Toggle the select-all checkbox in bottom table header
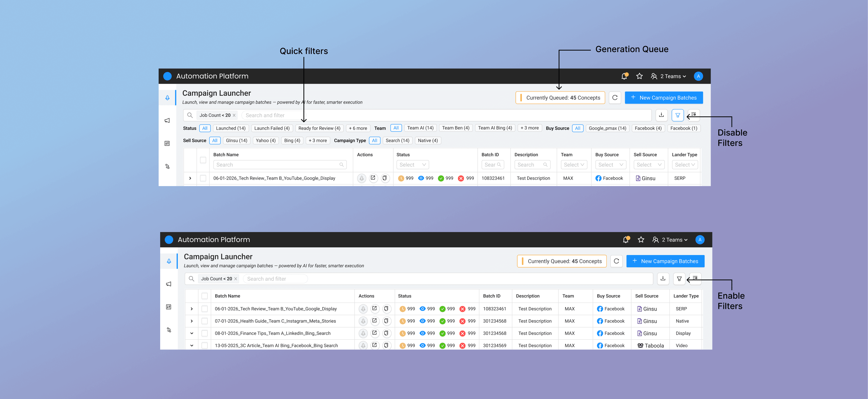The width and height of the screenshot is (868, 399). click(x=205, y=296)
